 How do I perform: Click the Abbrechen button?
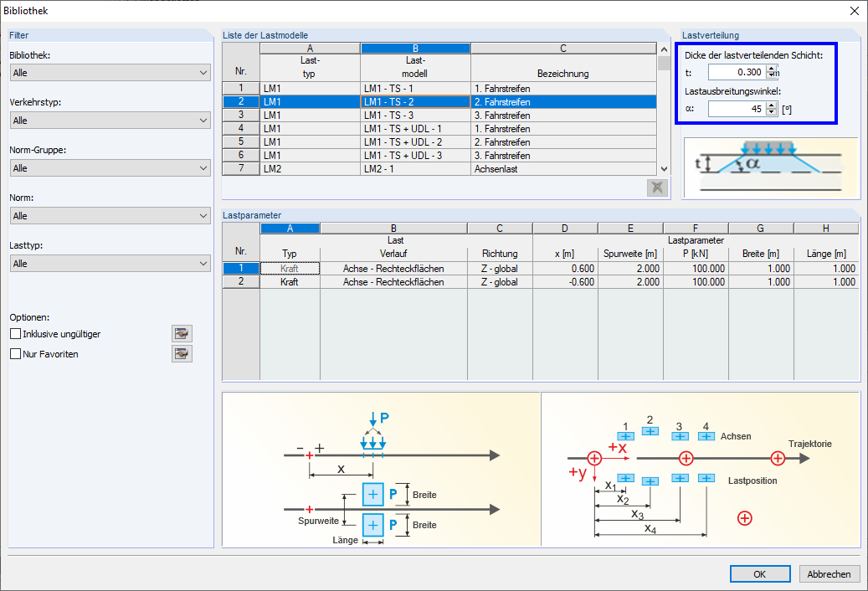pos(829,574)
